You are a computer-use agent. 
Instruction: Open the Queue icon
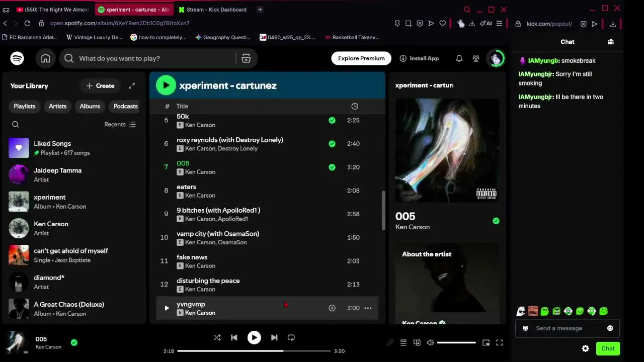click(403, 343)
